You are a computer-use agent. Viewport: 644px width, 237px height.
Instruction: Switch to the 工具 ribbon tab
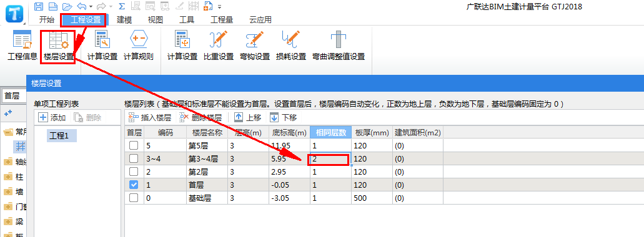point(187,20)
